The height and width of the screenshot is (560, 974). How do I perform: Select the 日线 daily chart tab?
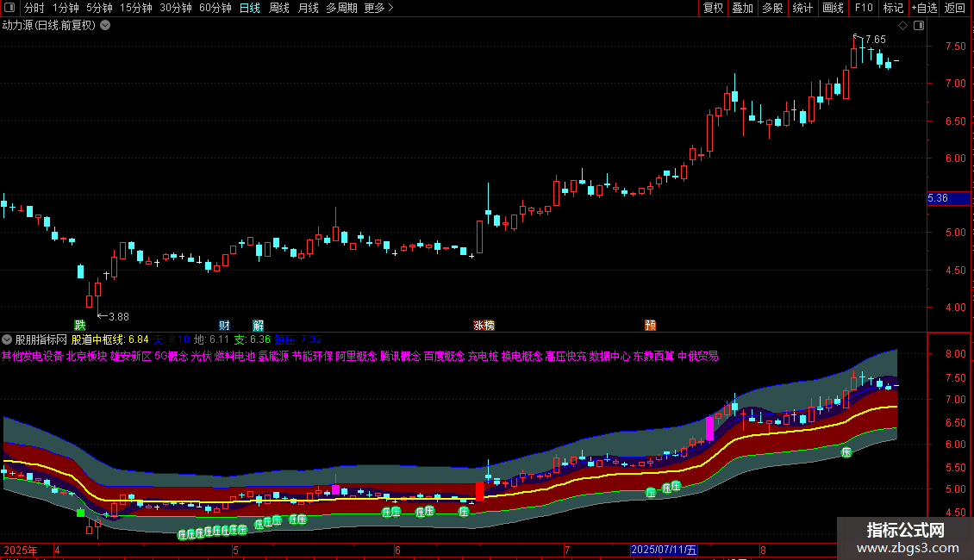tap(250, 8)
